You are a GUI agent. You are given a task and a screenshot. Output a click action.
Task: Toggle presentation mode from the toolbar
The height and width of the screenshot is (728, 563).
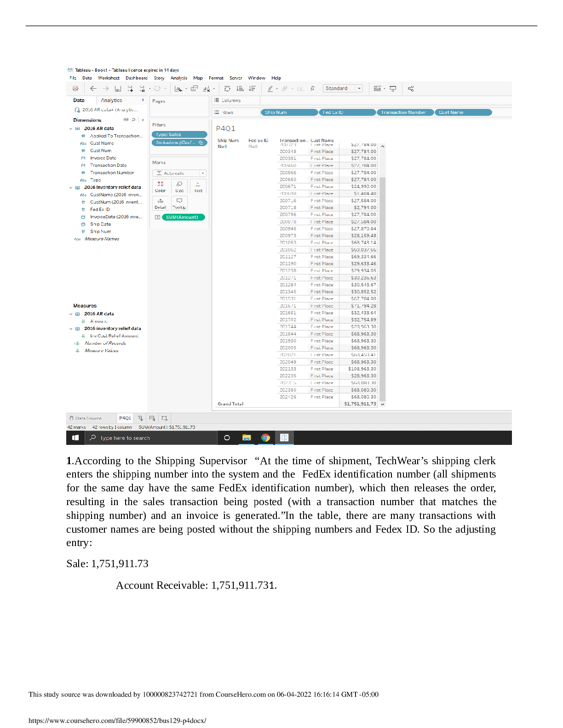pos(393,89)
